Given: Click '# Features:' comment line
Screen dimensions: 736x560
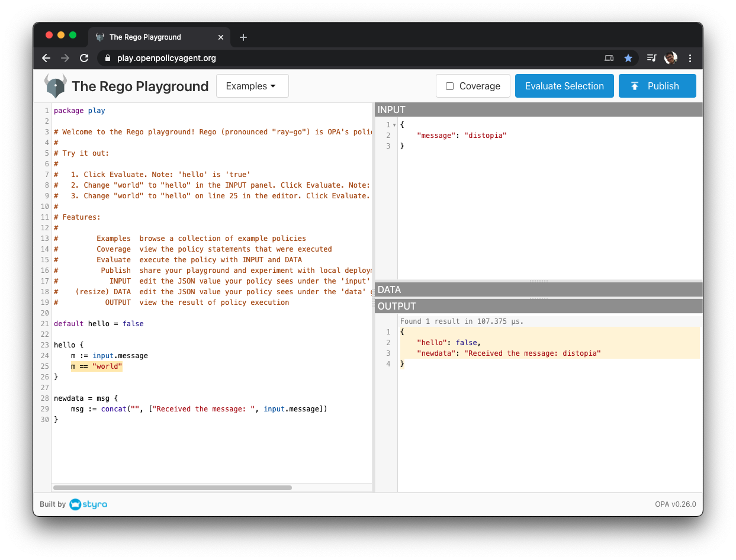Looking at the screenshot, I should coord(77,217).
